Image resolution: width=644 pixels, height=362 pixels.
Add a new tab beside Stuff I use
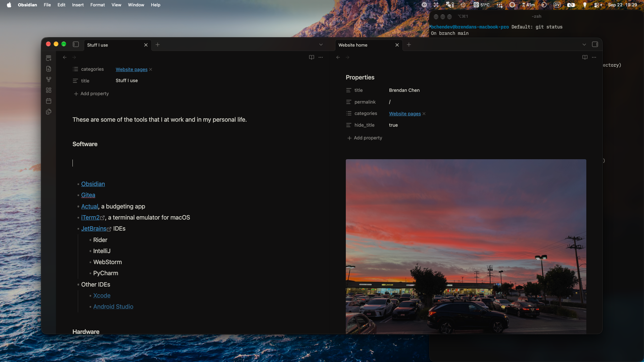[158, 45]
